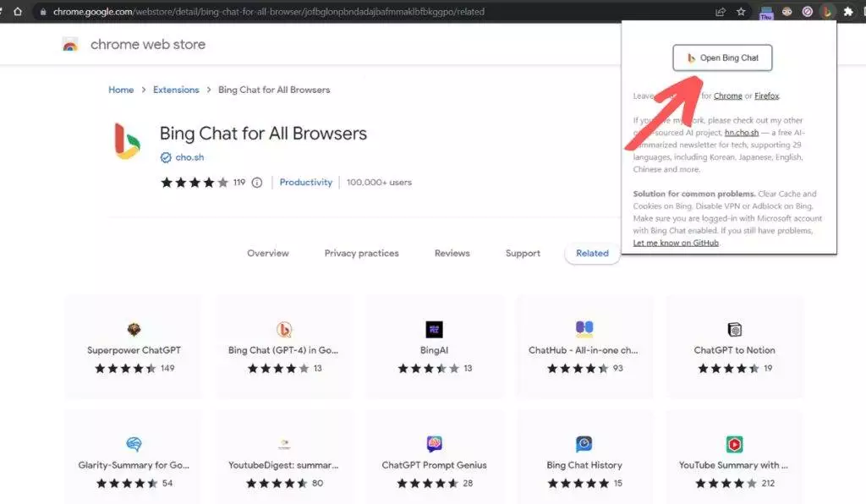
Task: Click Let me know on GitHub link
Action: (676, 243)
